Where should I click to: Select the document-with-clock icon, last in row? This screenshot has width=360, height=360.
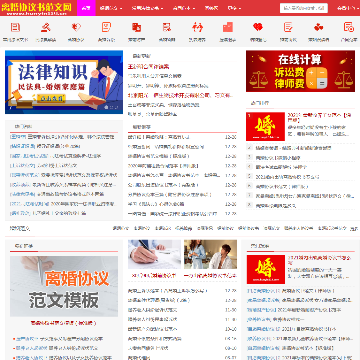click(349, 27)
